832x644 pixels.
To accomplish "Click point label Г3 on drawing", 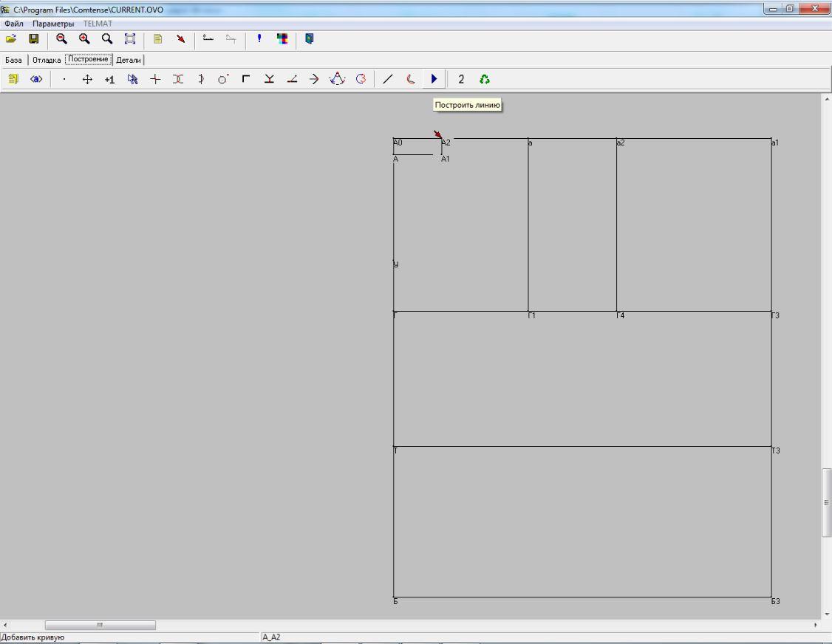I will [x=775, y=315].
